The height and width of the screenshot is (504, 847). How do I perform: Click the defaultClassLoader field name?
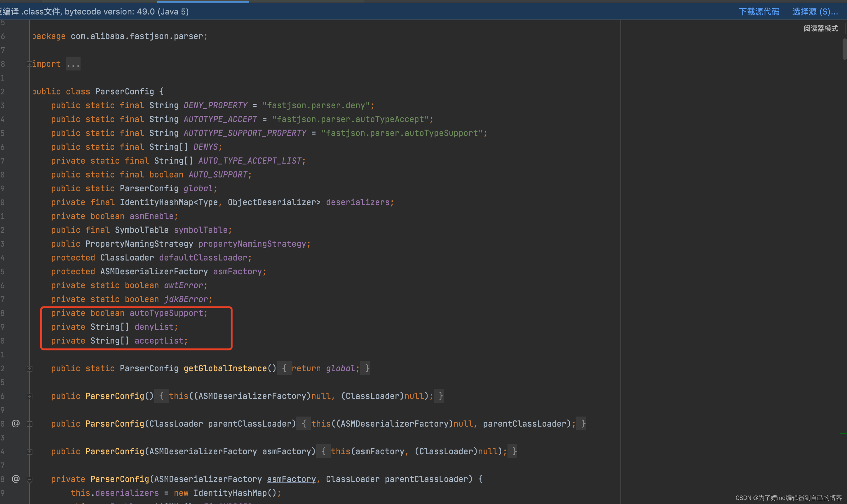pos(203,258)
